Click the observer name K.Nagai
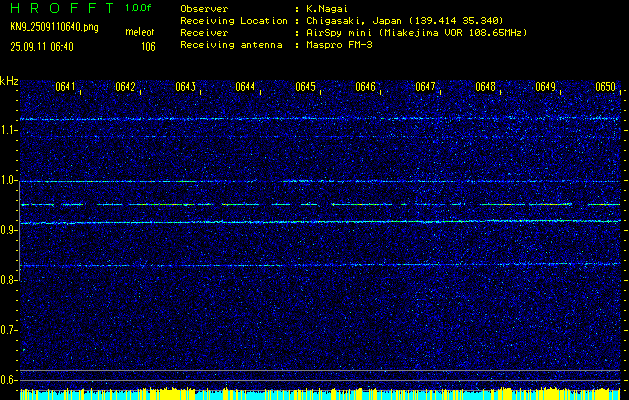 [325, 9]
